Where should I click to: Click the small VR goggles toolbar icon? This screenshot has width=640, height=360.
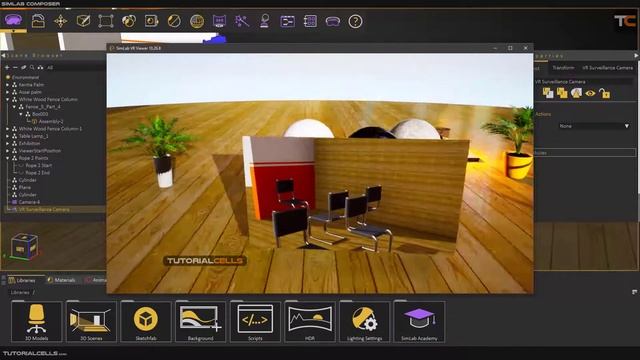pos(333,21)
